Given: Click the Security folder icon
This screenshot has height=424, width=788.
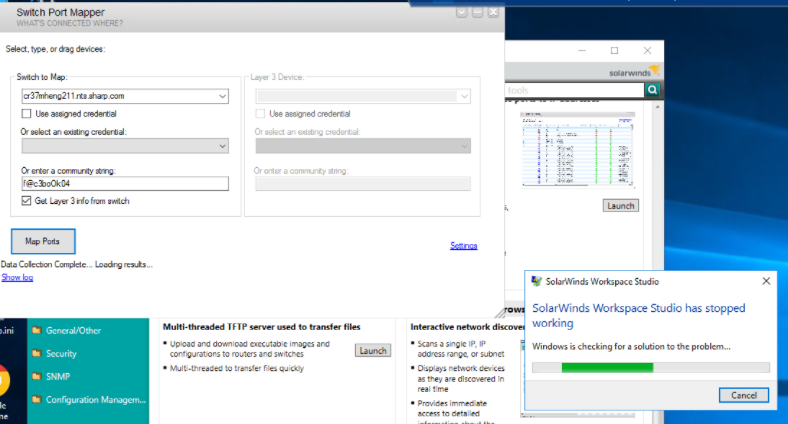Looking at the screenshot, I should 37,354.
